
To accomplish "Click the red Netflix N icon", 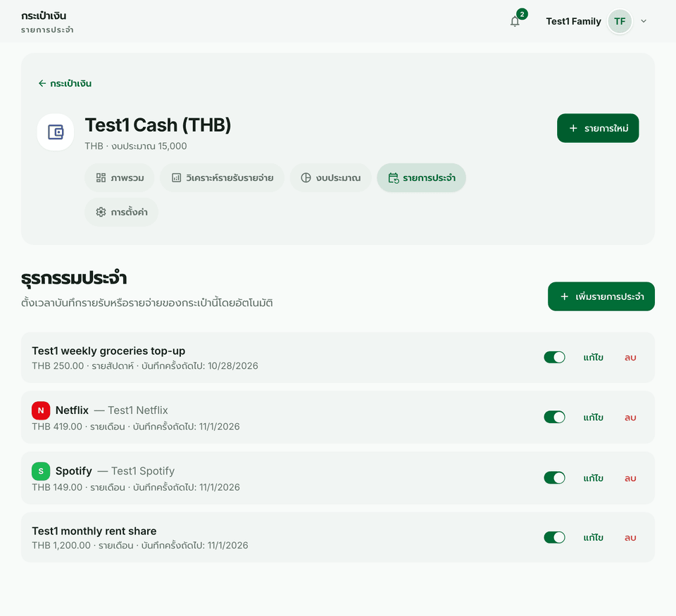I will click(41, 410).
